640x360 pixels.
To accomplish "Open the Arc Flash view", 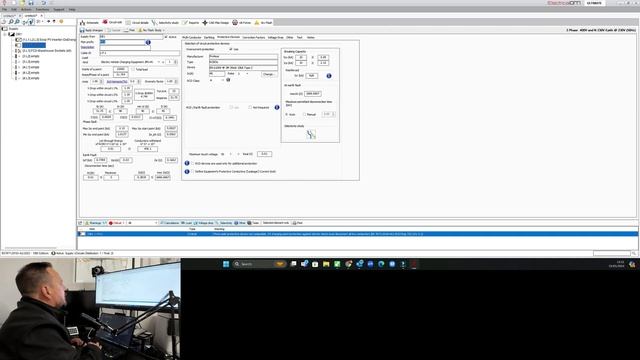I will [x=263, y=22].
